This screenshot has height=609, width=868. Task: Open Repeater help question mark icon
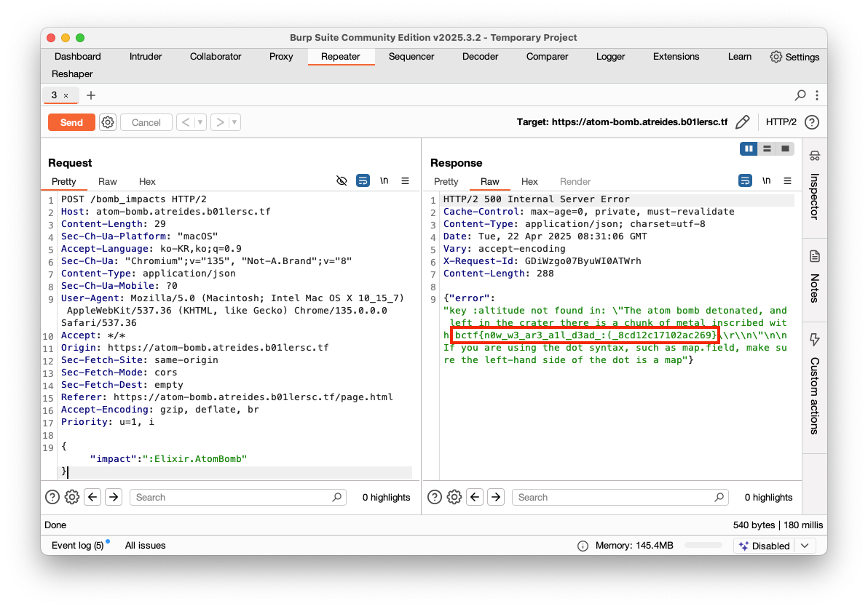coord(811,122)
